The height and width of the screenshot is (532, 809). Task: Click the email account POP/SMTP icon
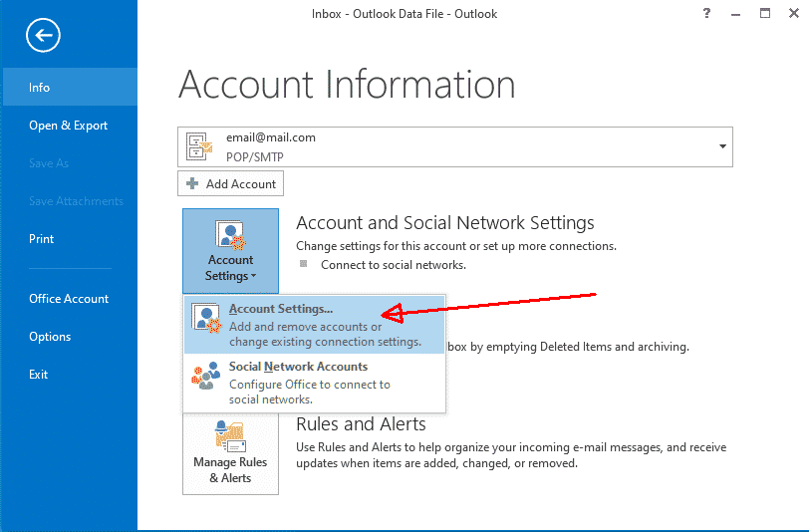(x=199, y=146)
